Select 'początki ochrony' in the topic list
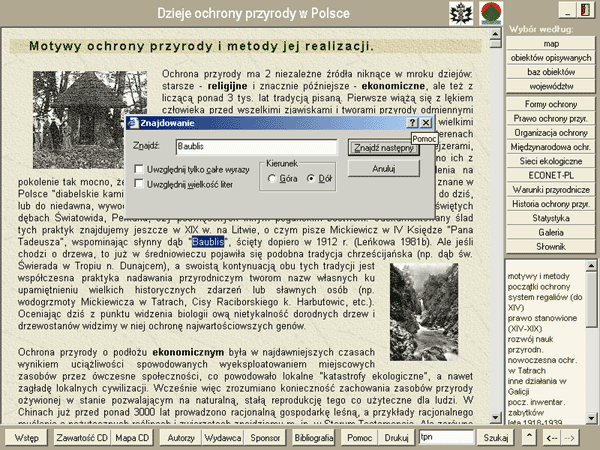600x450 pixels. point(539,289)
